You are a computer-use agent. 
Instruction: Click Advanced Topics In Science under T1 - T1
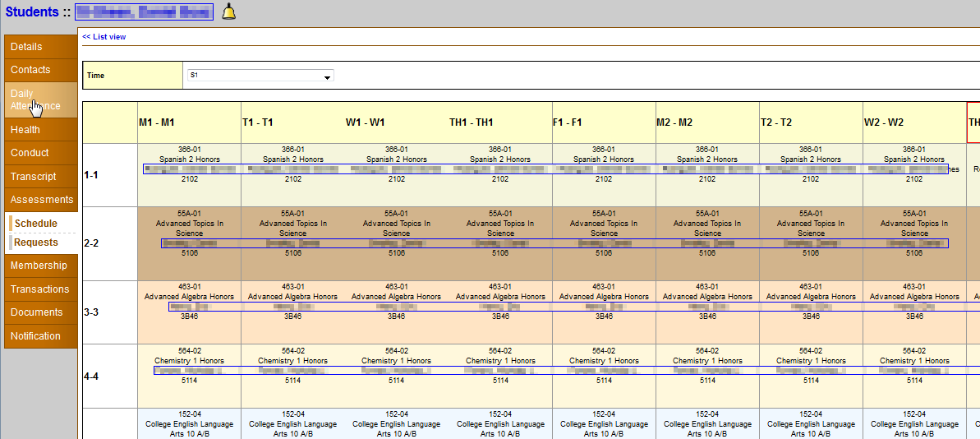click(x=293, y=229)
